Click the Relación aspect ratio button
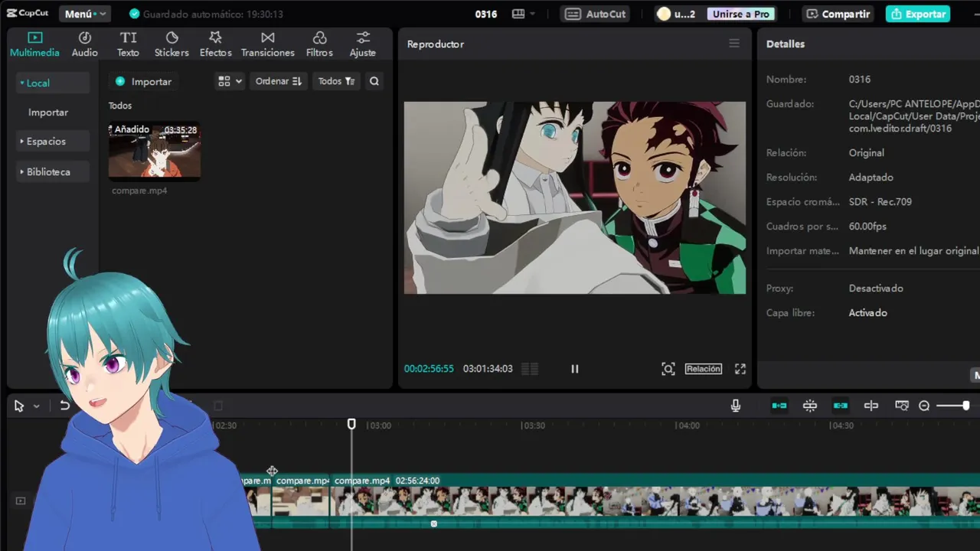980x551 pixels. click(x=704, y=369)
